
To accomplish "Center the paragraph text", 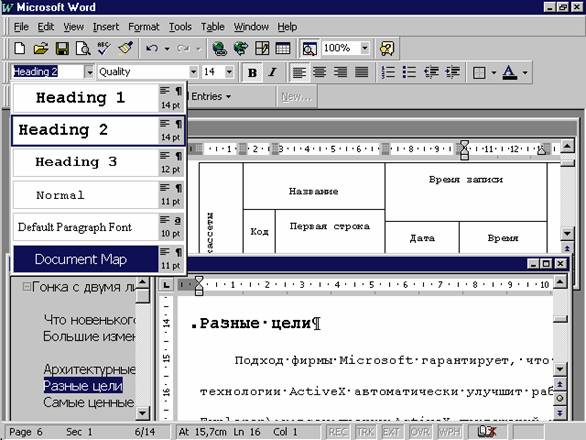I will [x=319, y=72].
